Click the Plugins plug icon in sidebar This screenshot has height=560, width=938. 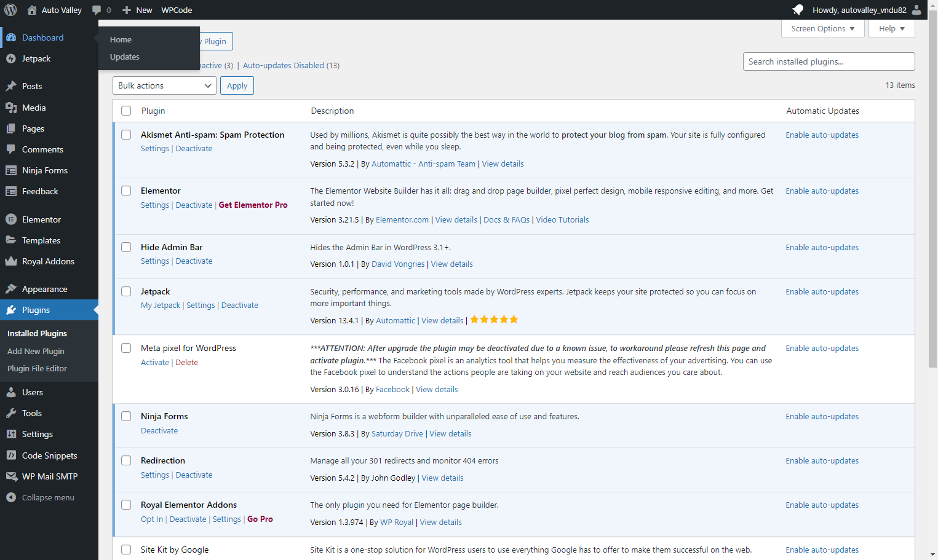pyautogui.click(x=11, y=310)
